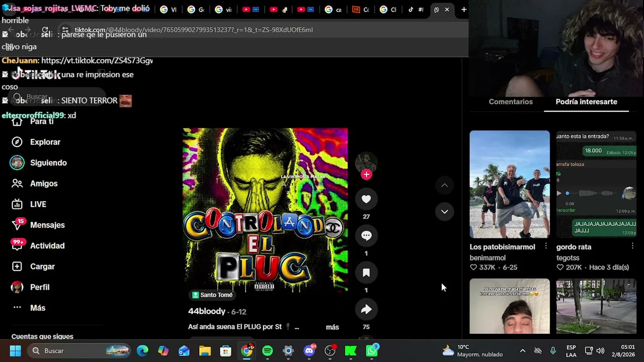This screenshot has width=644, height=362.
Task: Expand the caption with más
Action: tap(332, 327)
